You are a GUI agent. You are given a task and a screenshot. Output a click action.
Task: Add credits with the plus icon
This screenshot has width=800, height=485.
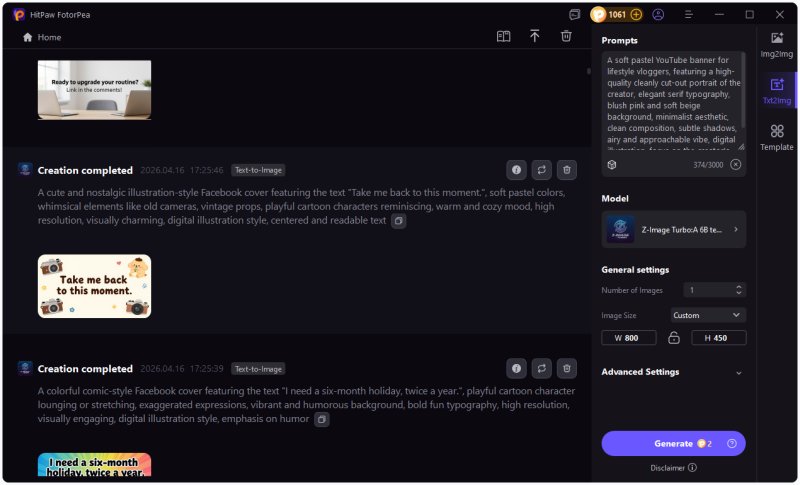(x=636, y=15)
